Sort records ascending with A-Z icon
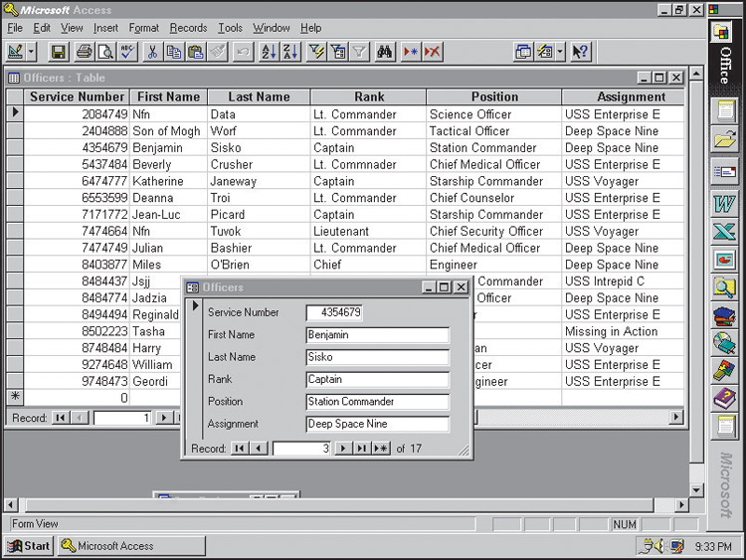Screen dimensions: 746x560 (269, 52)
